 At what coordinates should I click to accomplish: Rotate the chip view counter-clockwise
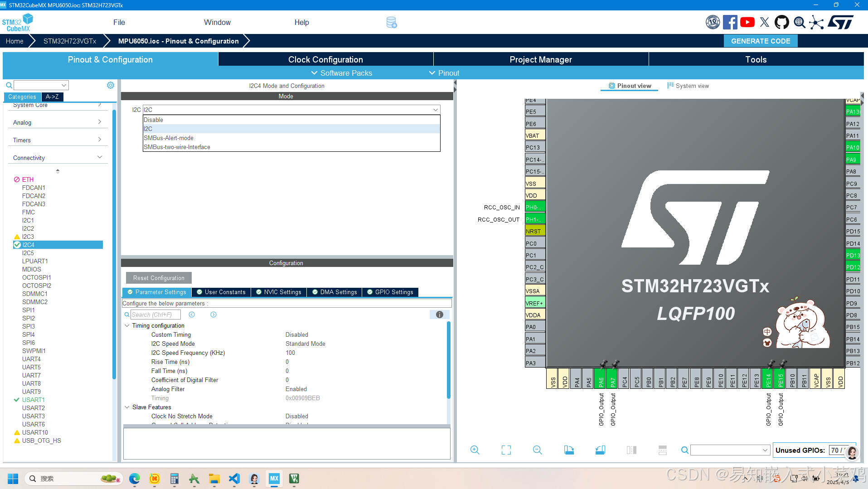[600, 450]
